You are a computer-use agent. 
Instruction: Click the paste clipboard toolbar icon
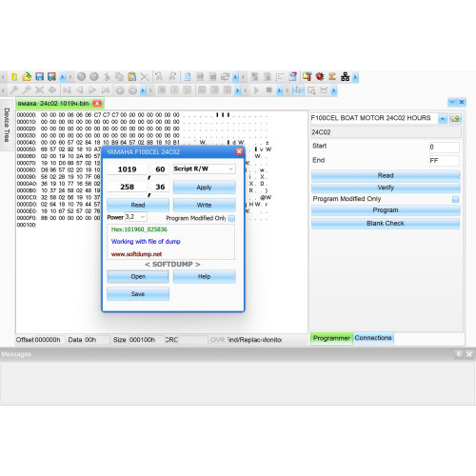click(x=132, y=76)
